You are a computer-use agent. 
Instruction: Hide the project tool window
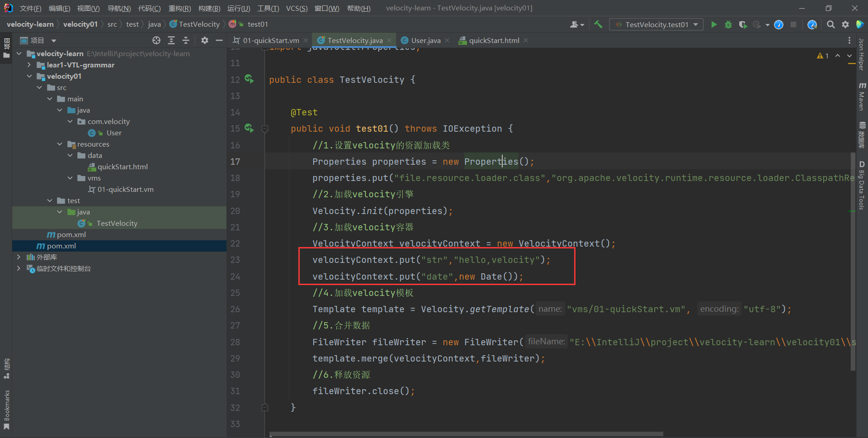(x=219, y=40)
